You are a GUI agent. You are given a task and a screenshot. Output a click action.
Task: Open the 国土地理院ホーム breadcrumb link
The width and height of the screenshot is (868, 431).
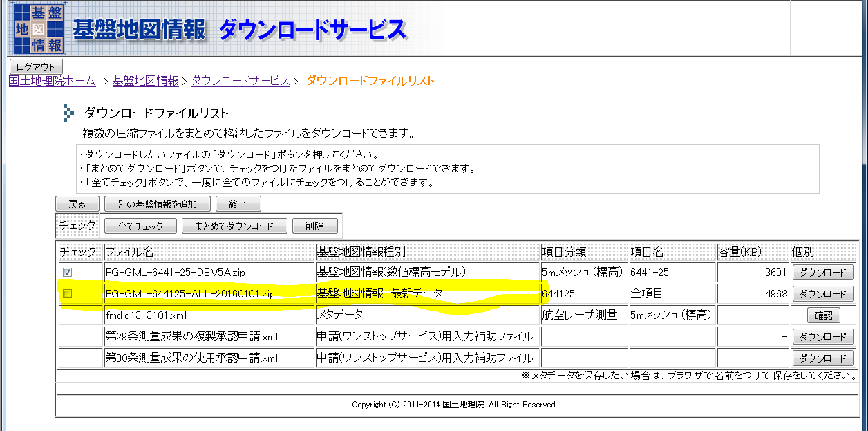point(52,81)
